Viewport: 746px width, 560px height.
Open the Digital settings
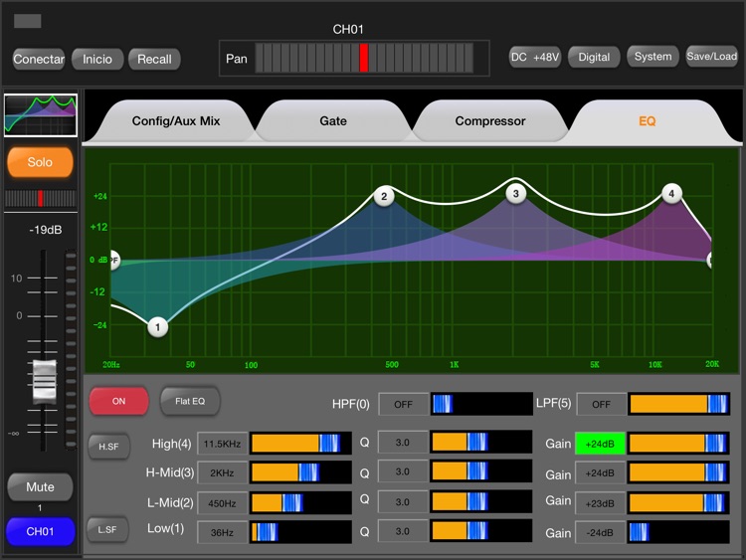coord(594,57)
